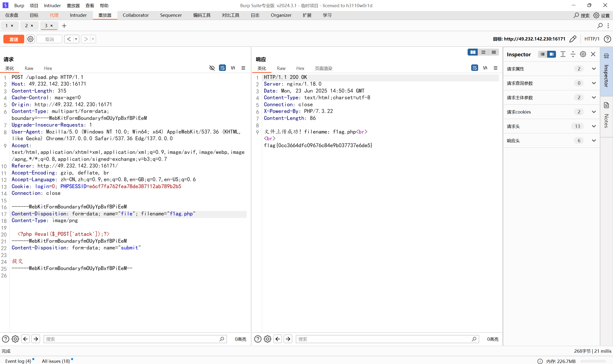The height and width of the screenshot is (364, 613).
Task: Go forward to next request in history
Action: [x=86, y=39]
